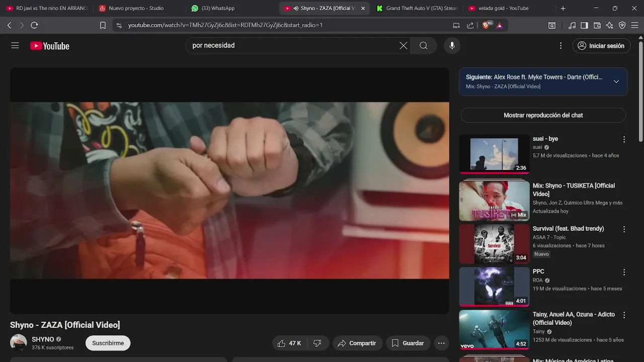Open browser main menu hamburger
Screen dimensions: 644x362
(x=635, y=25)
